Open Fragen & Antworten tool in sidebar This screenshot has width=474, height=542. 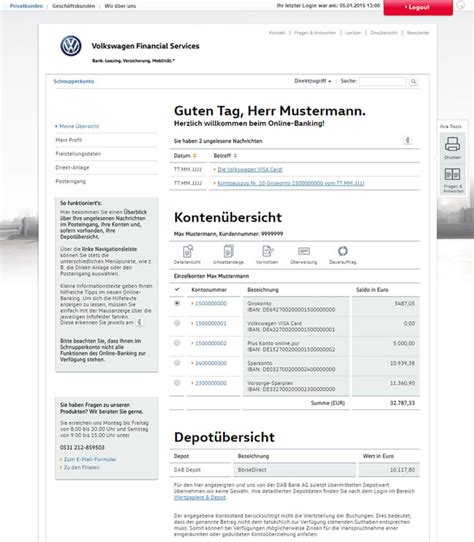[452, 180]
